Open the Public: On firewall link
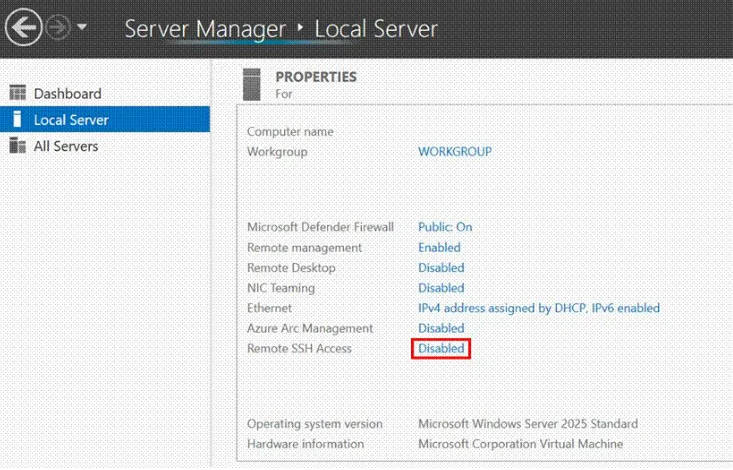 click(445, 227)
